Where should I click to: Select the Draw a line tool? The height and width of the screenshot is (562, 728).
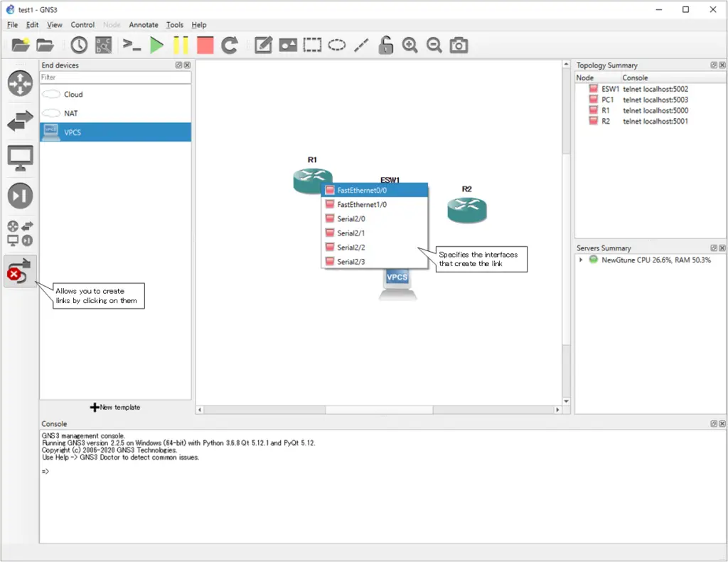pos(361,45)
